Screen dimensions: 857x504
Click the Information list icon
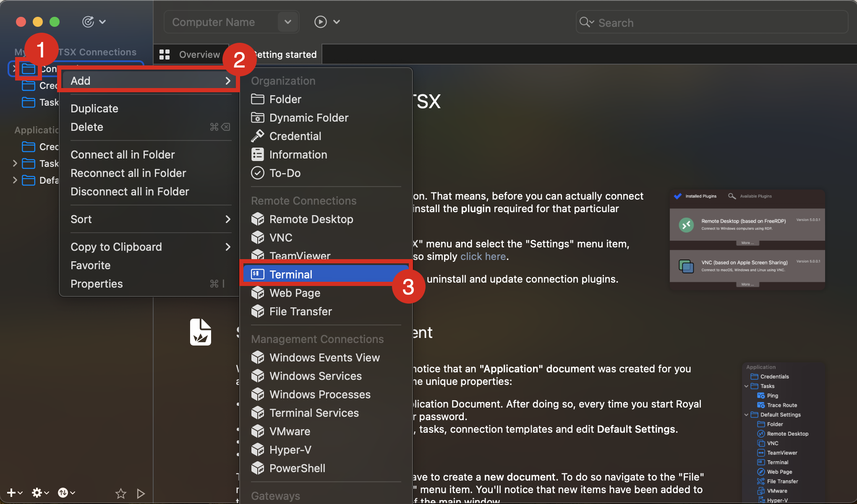pos(257,154)
